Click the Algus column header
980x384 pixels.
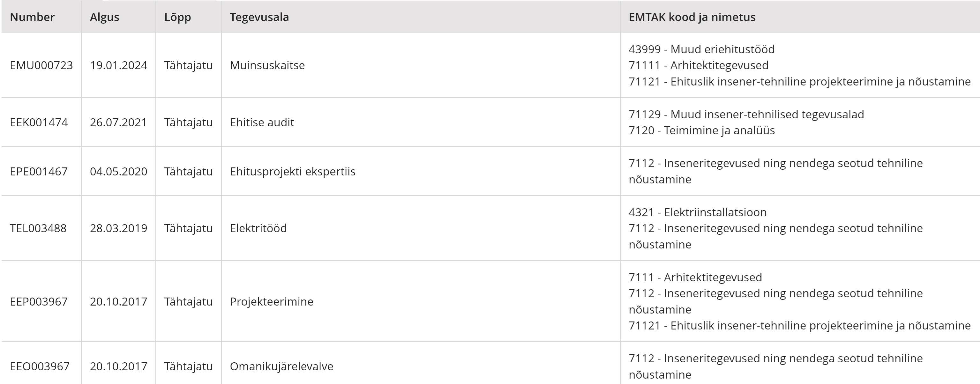click(104, 17)
